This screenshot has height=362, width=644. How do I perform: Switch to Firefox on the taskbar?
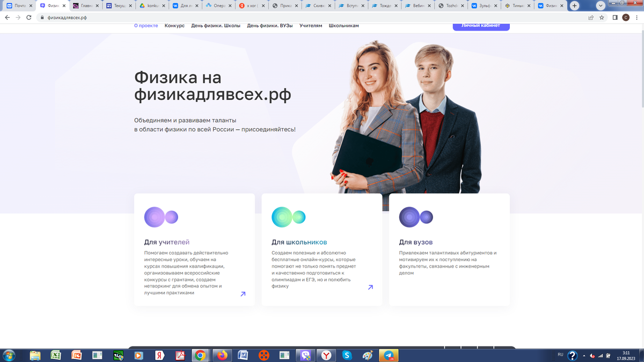coord(222,355)
